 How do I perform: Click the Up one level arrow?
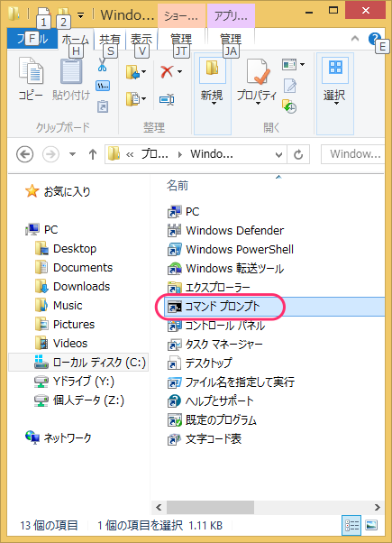(x=93, y=154)
